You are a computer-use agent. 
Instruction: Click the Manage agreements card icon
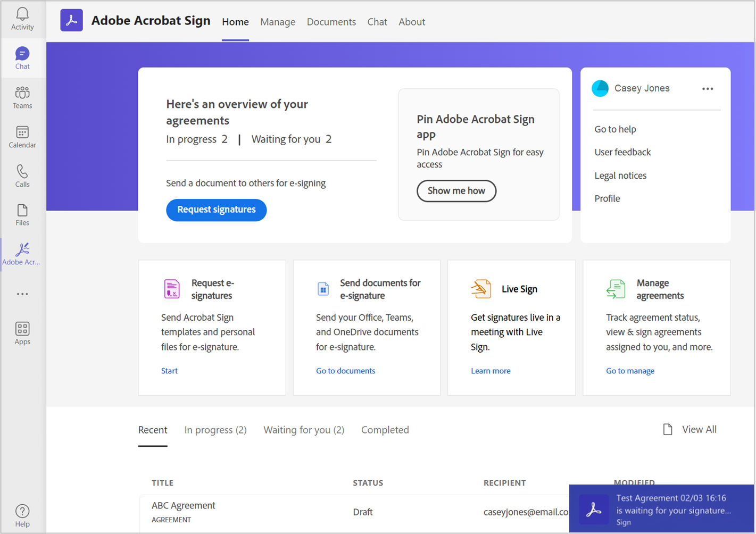[x=616, y=289]
